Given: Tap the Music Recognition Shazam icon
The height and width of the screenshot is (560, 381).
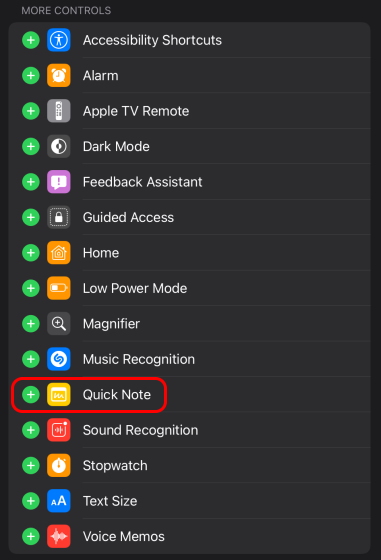Looking at the screenshot, I should click(59, 359).
